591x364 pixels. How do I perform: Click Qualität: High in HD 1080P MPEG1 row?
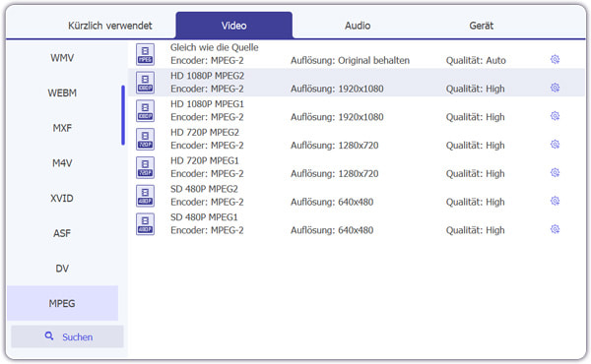click(x=475, y=117)
